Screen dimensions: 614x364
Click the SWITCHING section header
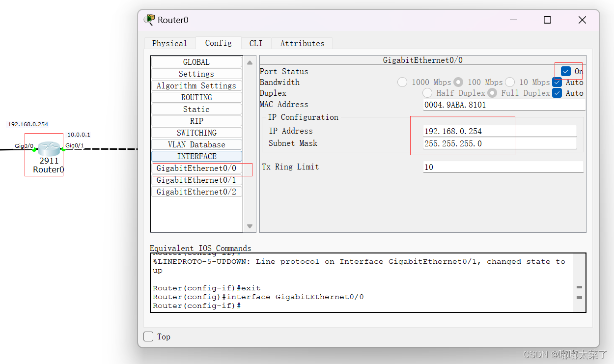(x=196, y=133)
